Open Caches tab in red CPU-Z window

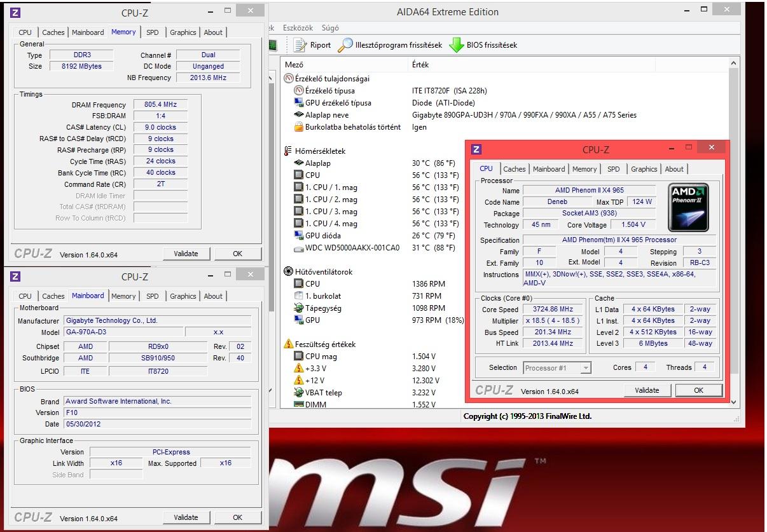[x=515, y=169]
